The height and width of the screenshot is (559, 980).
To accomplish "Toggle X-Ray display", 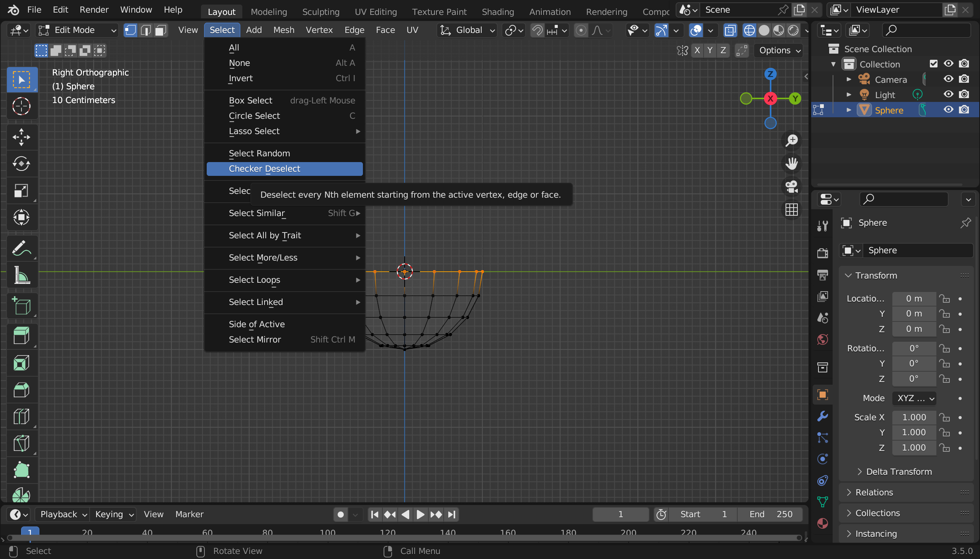I will click(730, 30).
